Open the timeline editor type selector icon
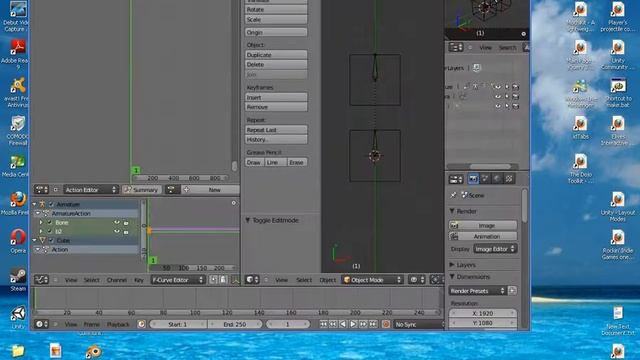 tap(41, 324)
